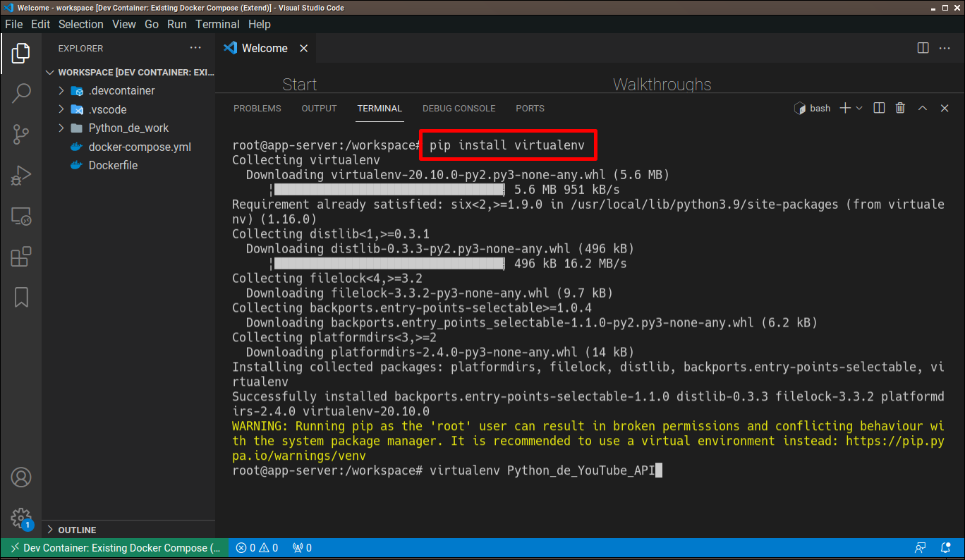
Task: Open the Remote Explorer view
Action: click(21, 217)
